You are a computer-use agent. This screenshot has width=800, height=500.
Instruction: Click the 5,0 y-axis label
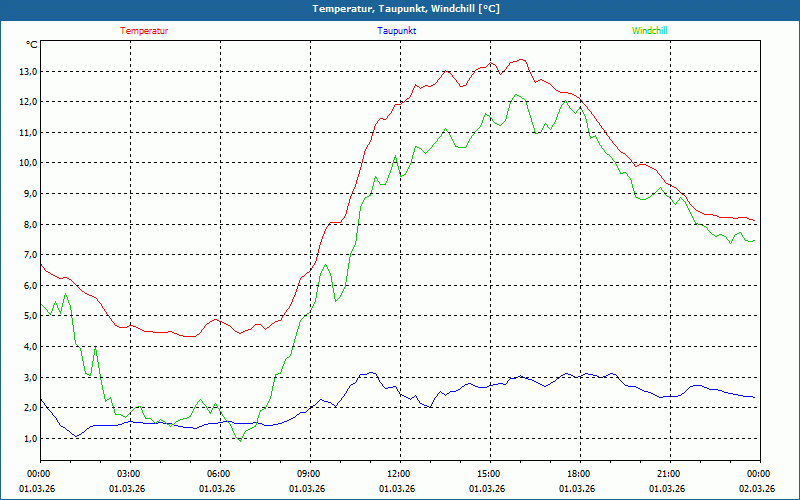31,316
